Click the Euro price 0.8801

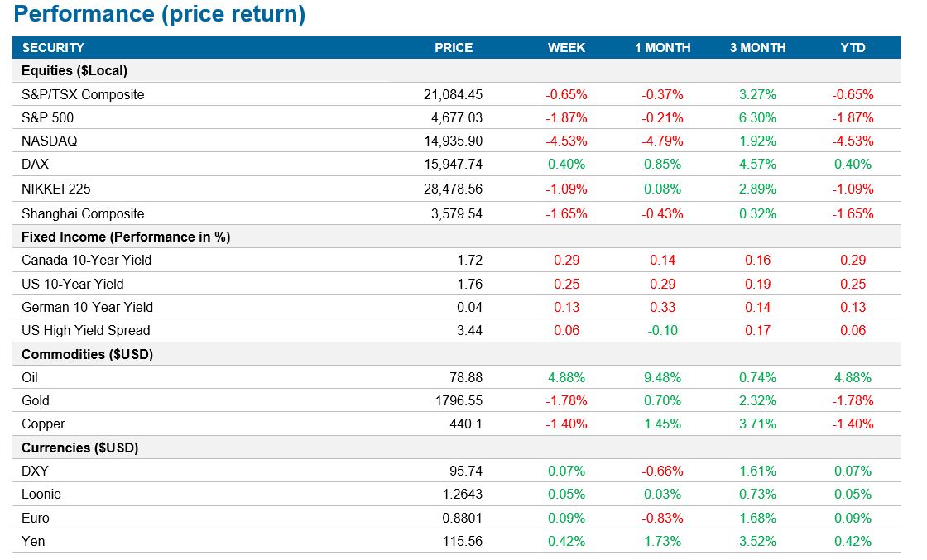[463, 518]
